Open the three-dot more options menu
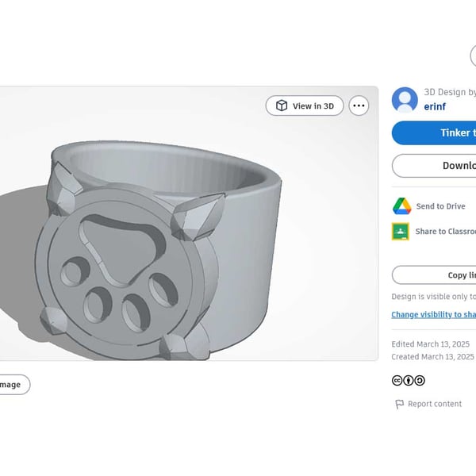The image size is (476, 476). click(359, 106)
